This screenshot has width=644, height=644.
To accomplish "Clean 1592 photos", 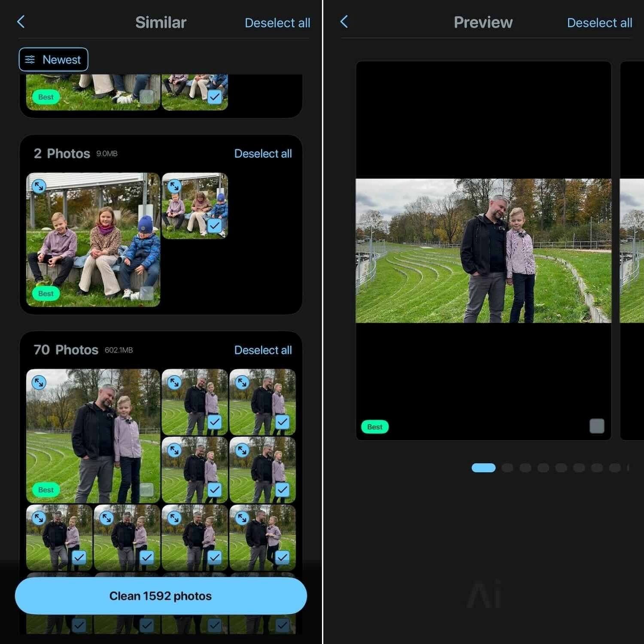I will (x=161, y=596).
